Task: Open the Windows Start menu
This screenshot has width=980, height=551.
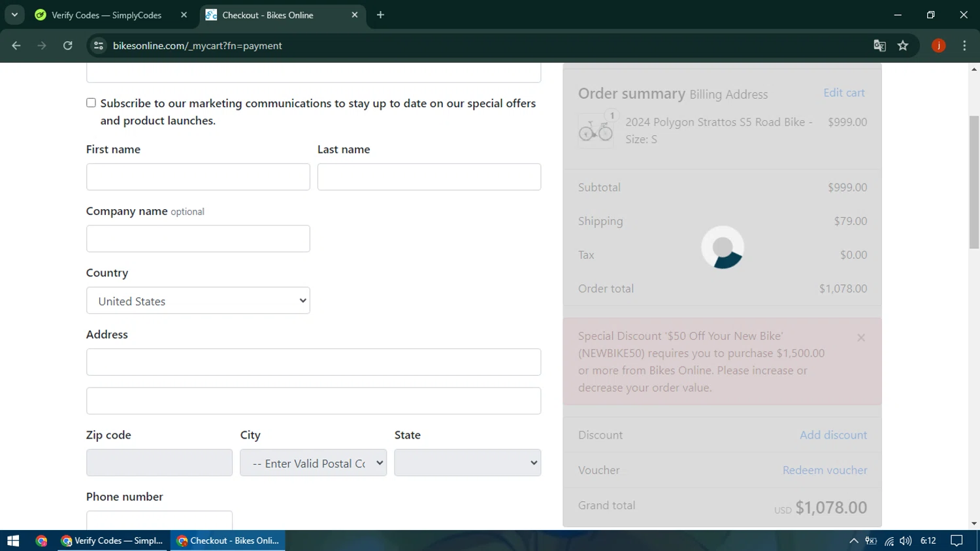Action: 13,541
